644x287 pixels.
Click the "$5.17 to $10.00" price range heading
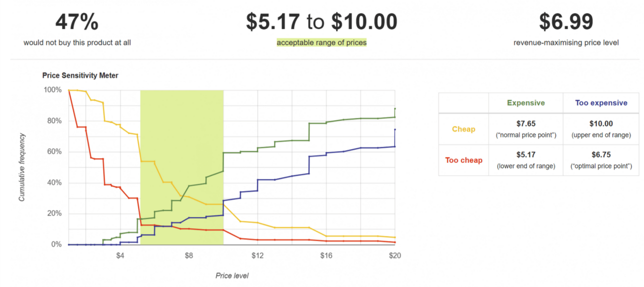pyautogui.click(x=322, y=22)
